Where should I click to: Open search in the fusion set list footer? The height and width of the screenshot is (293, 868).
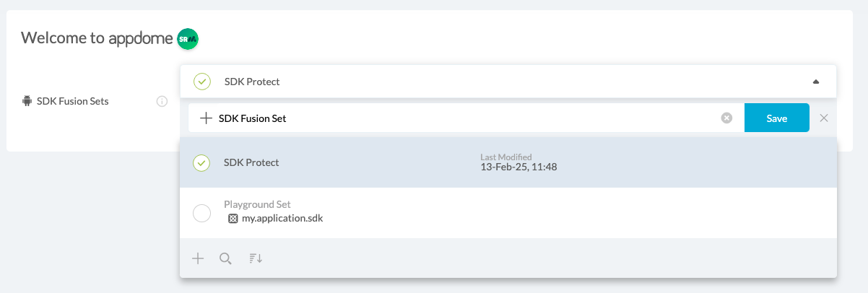click(x=225, y=258)
